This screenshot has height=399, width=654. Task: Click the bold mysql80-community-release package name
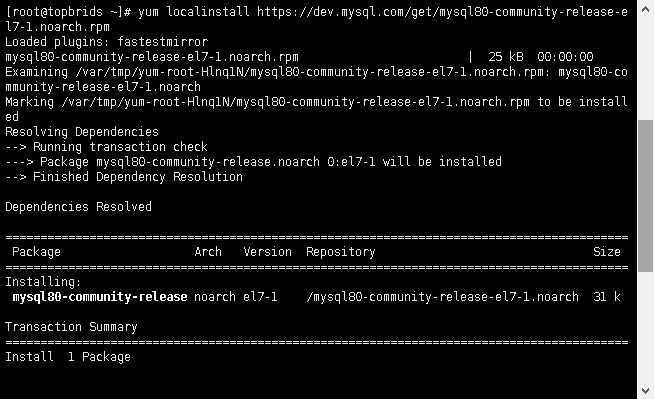(100, 297)
